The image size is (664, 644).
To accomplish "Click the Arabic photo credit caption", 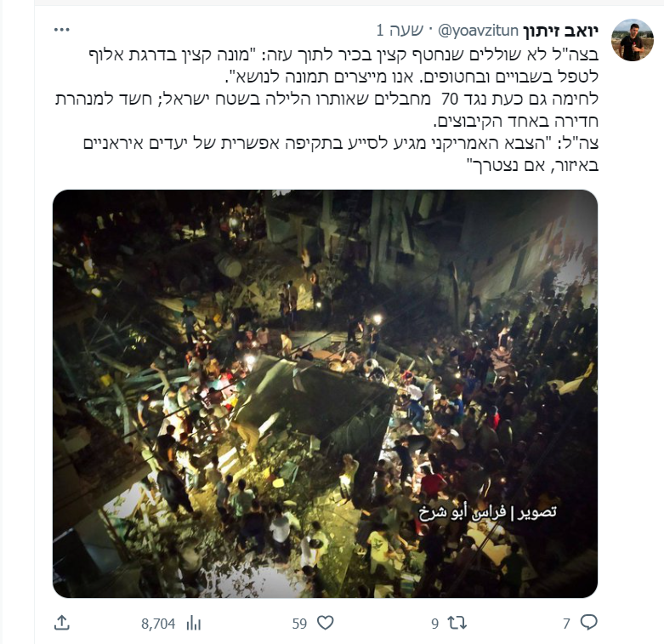I will (488, 512).
